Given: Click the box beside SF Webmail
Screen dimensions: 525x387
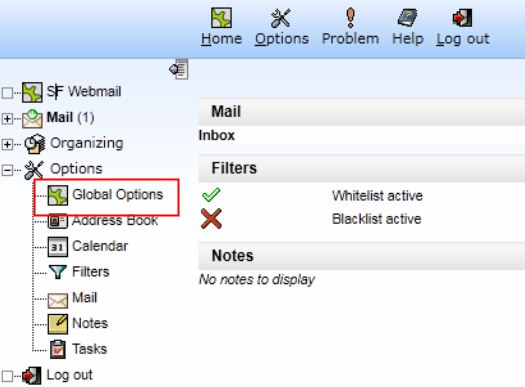Looking at the screenshot, I should (x=7, y=93).
